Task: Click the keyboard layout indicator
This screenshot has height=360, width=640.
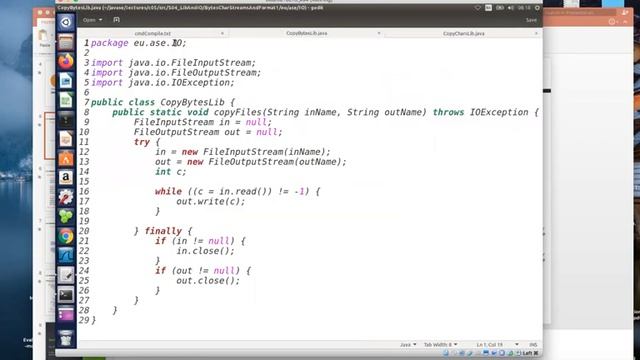Action: [488, 8]
